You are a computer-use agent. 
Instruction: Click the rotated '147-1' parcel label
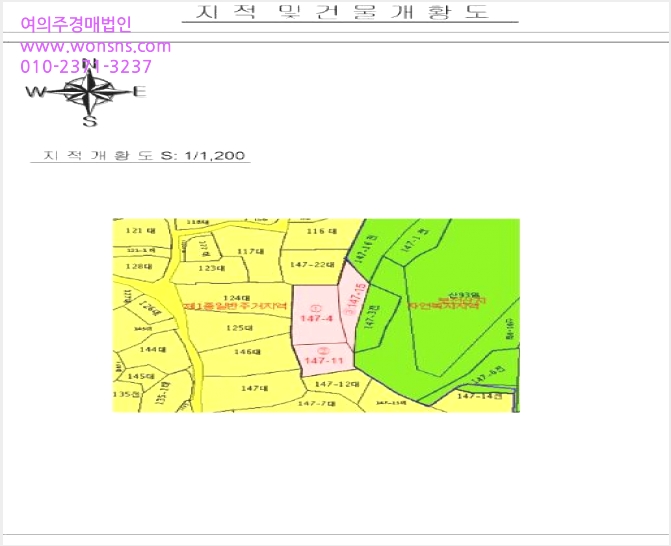pyautogui.click(x=414, y=240)
